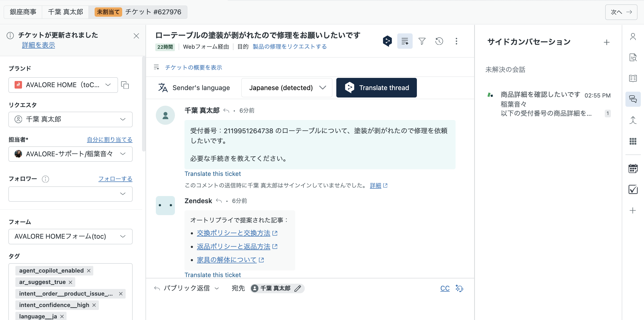This screenshot has height=320, width=644.
Task: Click the AI sparkle icon beside CC
Action: [x=459, y=288]
